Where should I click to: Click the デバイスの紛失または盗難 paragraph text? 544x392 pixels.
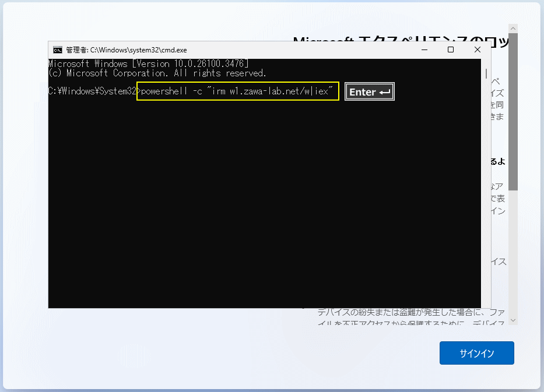tap(411, 317)
